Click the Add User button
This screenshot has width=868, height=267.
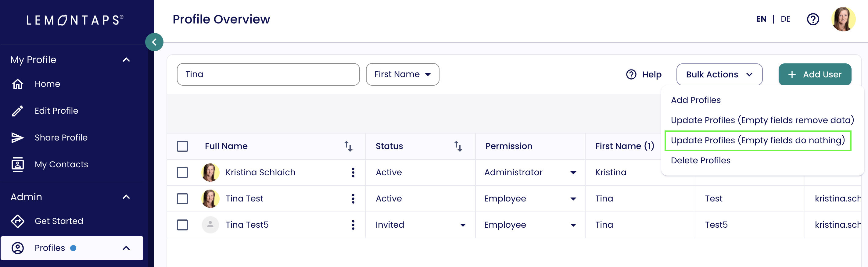(x=814, y=74)
